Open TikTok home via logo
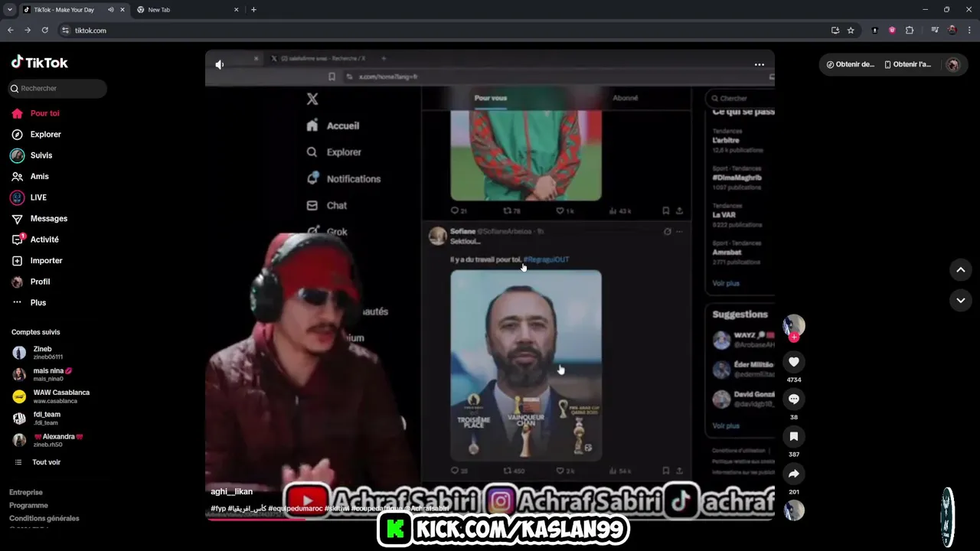Viewport: 980px width, 551px height. (x=40, y=63)
